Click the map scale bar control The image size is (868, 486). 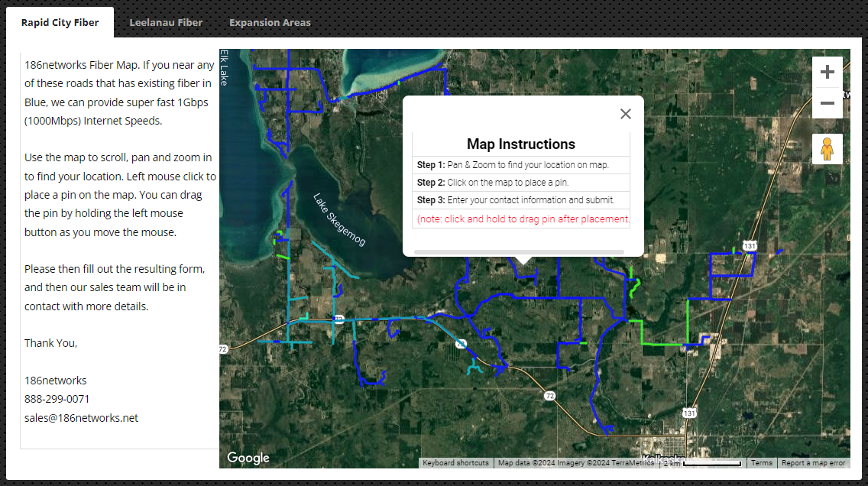pos(702,463)
